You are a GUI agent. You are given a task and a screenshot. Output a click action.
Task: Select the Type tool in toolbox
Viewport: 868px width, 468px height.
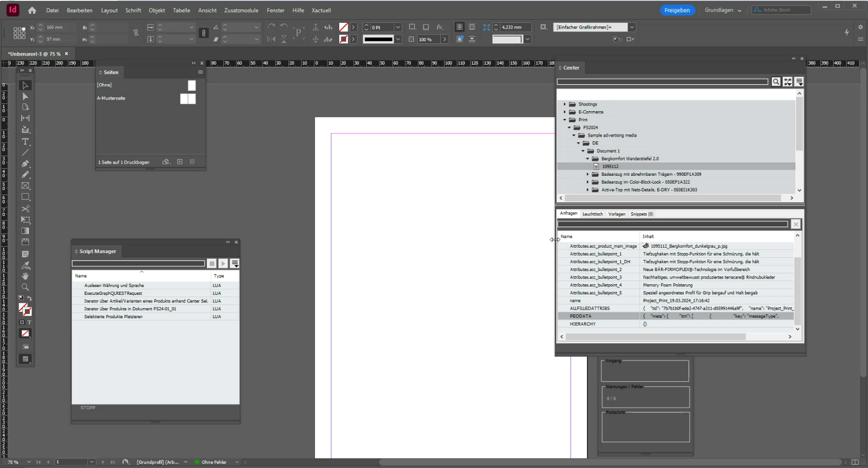25,141
